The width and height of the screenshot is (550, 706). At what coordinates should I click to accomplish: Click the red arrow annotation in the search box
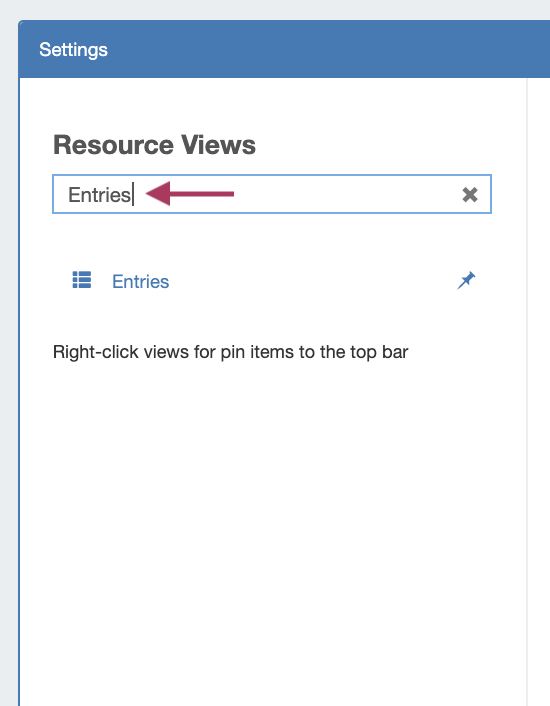click(190, 194)
